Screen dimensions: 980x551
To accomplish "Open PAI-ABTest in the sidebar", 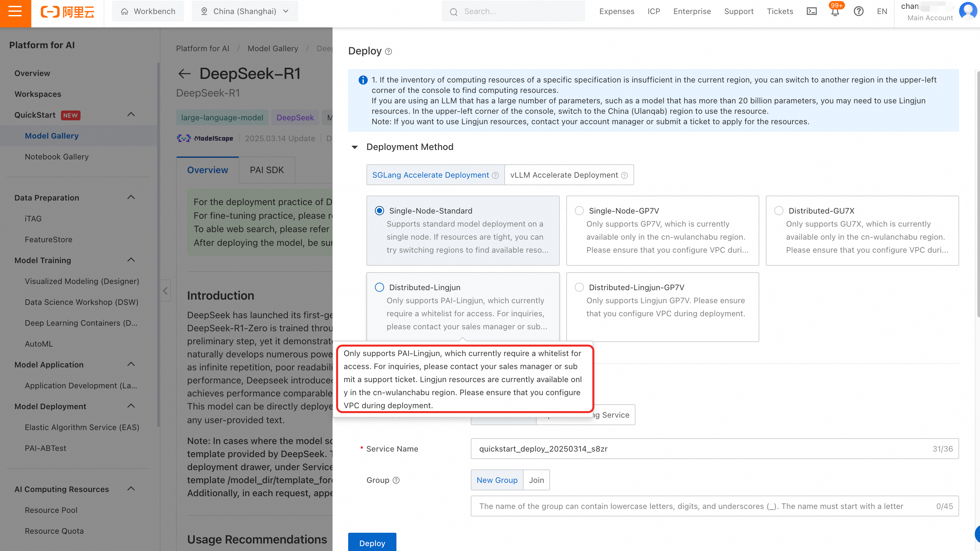I will tap(45, 448).
